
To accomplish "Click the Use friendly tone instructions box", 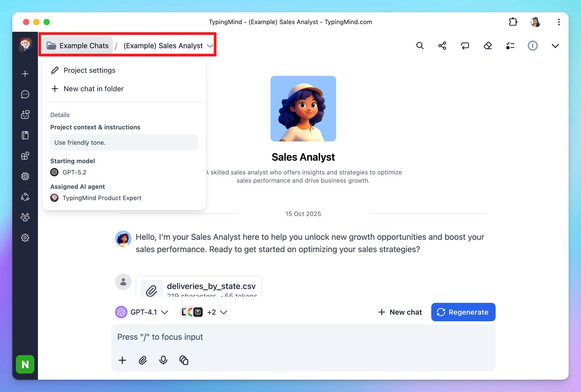I will point(124,142).
